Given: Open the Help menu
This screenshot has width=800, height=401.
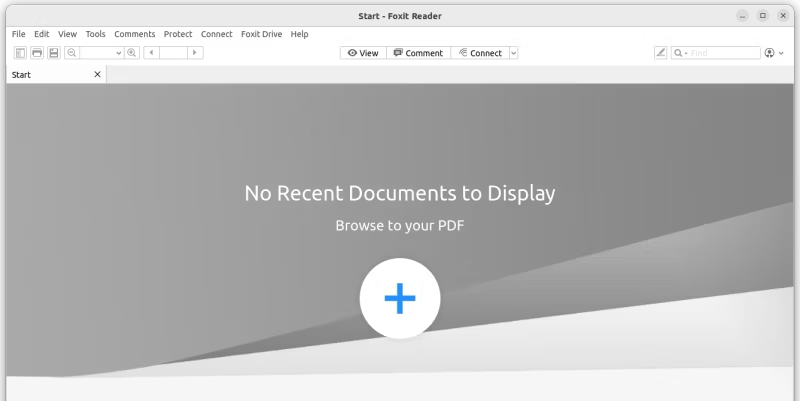Looking at the screenshot, I should point(299,34).
